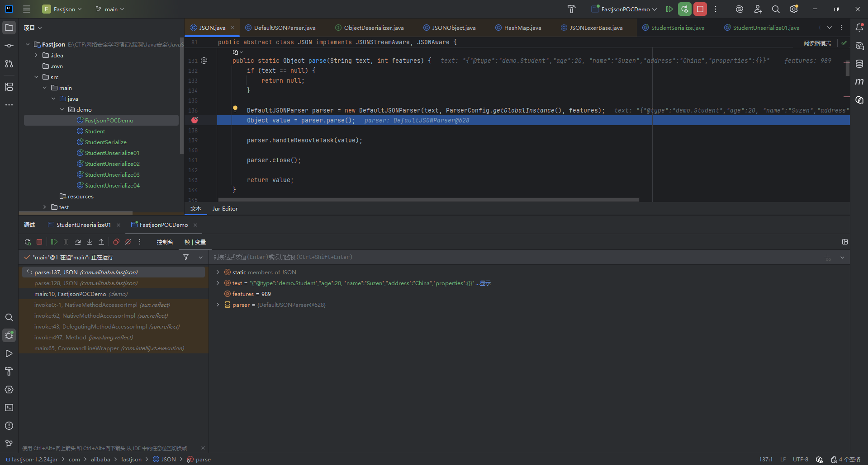Toggle Mute Breakpoints

pyautogui.click(x=128, y=242)
